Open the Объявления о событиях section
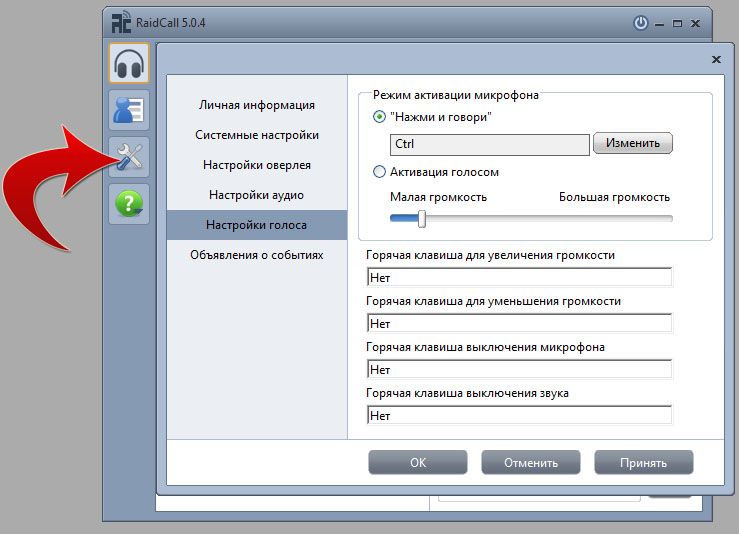This screenshot has width=739, height=534. tap(257, 255)
